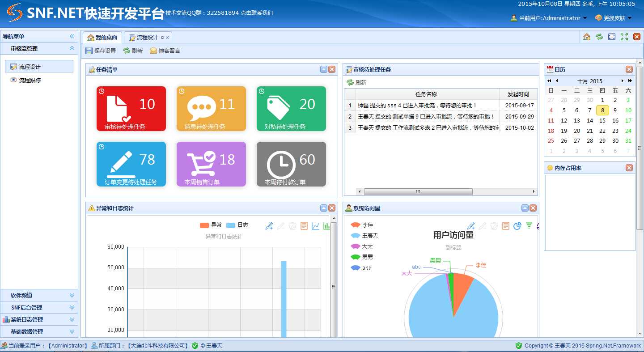
Task: Open the orange 消息待处理任务 tile
Action: [x=211, y=109]
